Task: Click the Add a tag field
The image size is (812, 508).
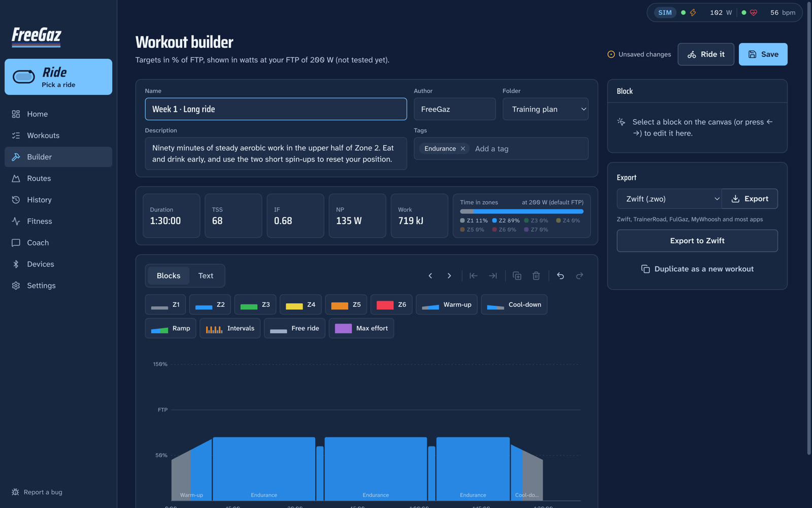Action: click(x=528, y=149)
